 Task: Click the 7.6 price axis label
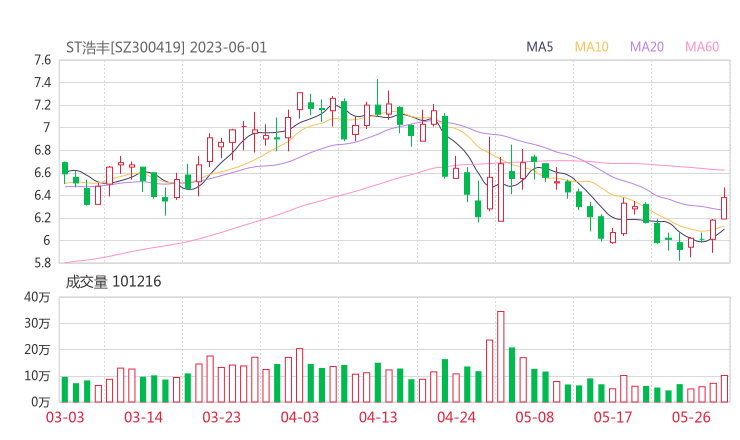tap(42, 60)
